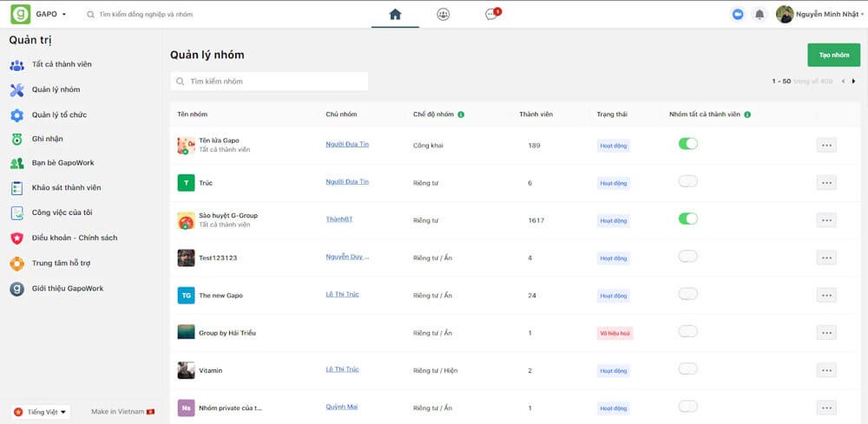Open Quản lý tổ chức sidebar item
Screen dimensions: 868x424
pos(59,115)
